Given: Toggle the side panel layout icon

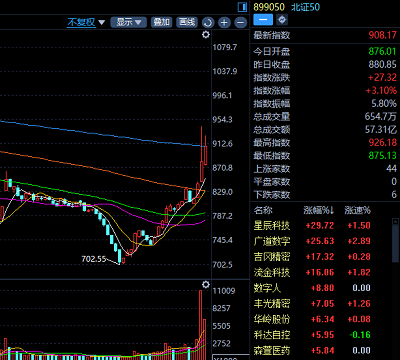Looking at the screenshot, I should [242, 7].
